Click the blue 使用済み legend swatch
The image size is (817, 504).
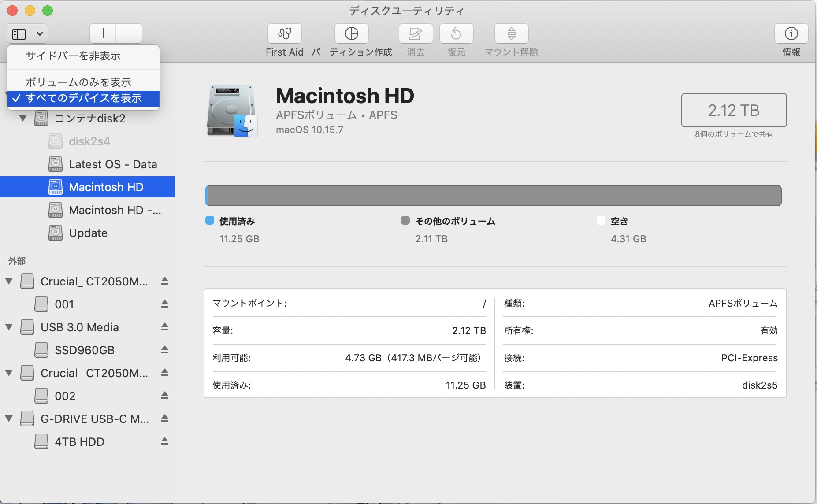[x=210, y=221]
